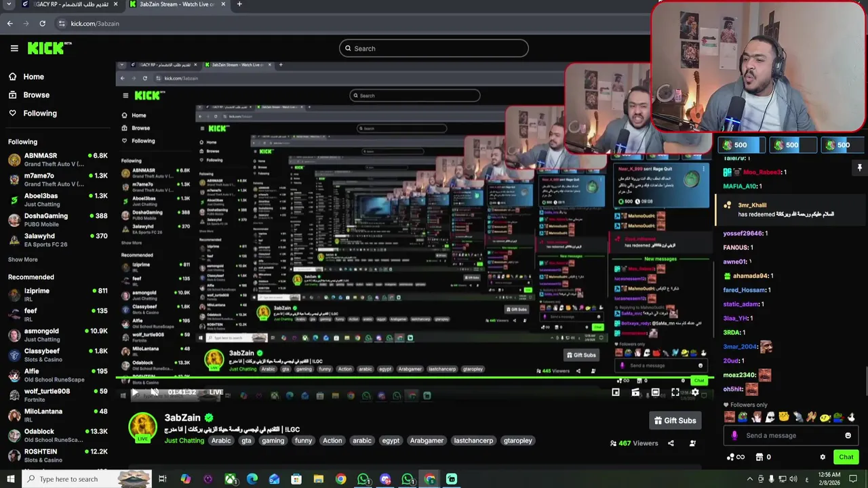Open the hamburger sidebar menu

14,48
